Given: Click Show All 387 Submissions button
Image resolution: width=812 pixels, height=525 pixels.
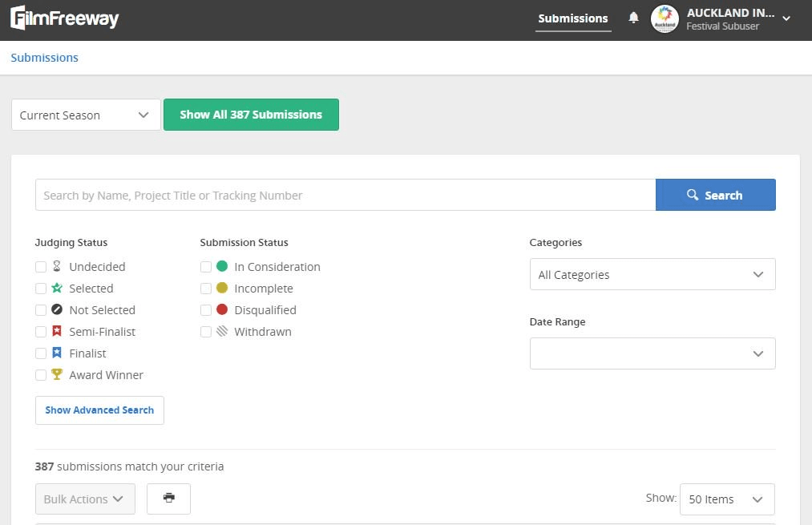Looking at the screenshot, I should click(251, 115).
